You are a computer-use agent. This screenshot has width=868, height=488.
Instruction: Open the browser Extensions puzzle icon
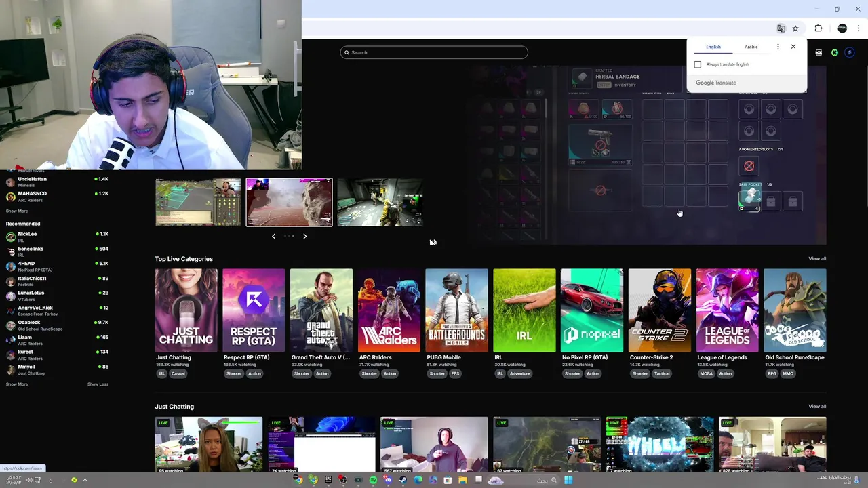(x=818, y=28)
